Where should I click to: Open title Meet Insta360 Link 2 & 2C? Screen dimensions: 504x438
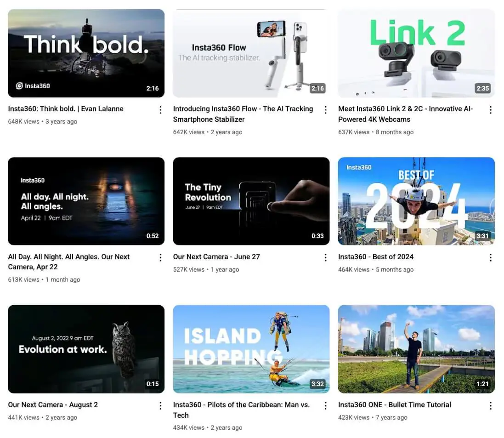point(406,114)
